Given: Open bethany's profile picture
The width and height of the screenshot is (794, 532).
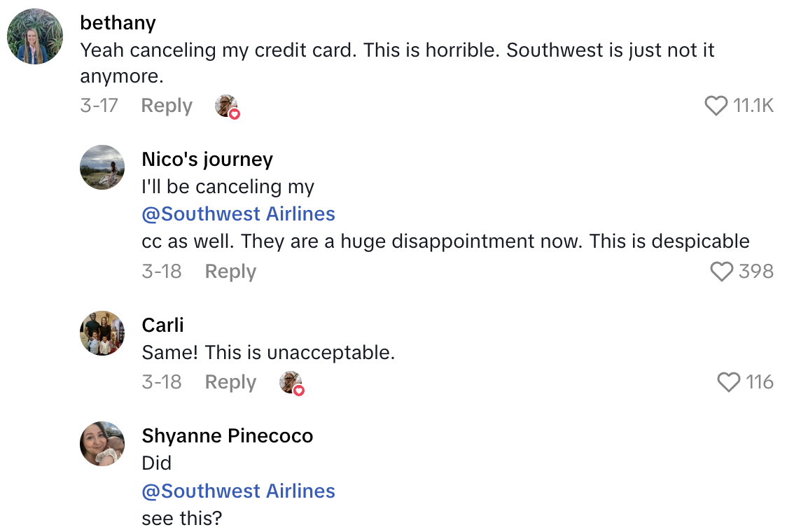Looking at the screenshot, I should [36, 36].
